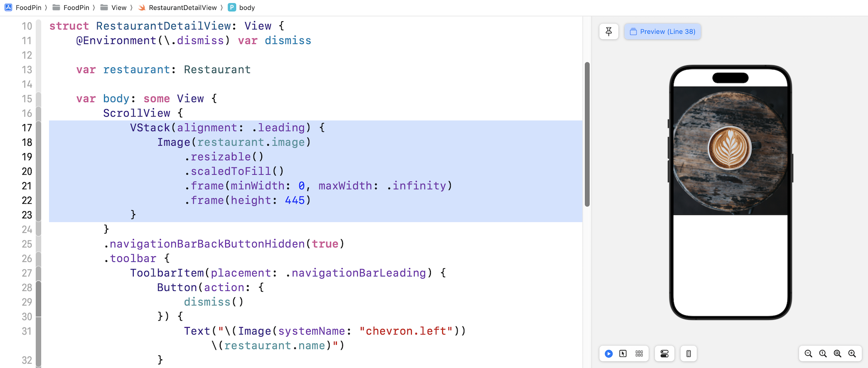The height and width of the screenshot is (368, 868).
Task: Click the 445 height value in code
Action: pyautogui.click(x=295, y=200)
